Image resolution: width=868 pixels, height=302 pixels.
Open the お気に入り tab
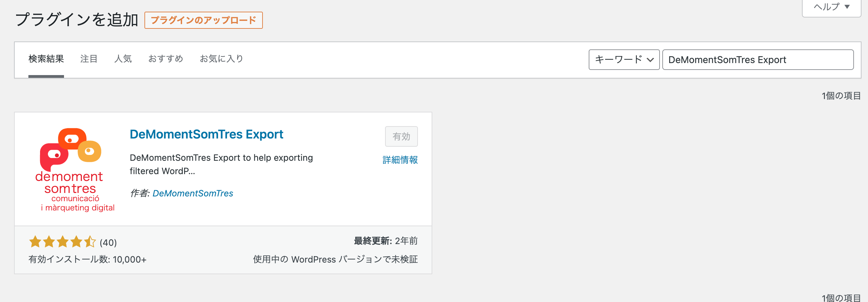(221, 59)
